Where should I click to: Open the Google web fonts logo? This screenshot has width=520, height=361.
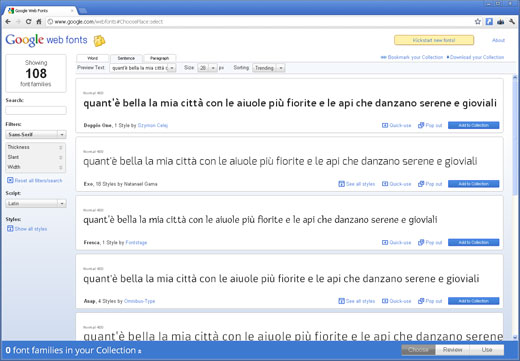tap(46, 40)
